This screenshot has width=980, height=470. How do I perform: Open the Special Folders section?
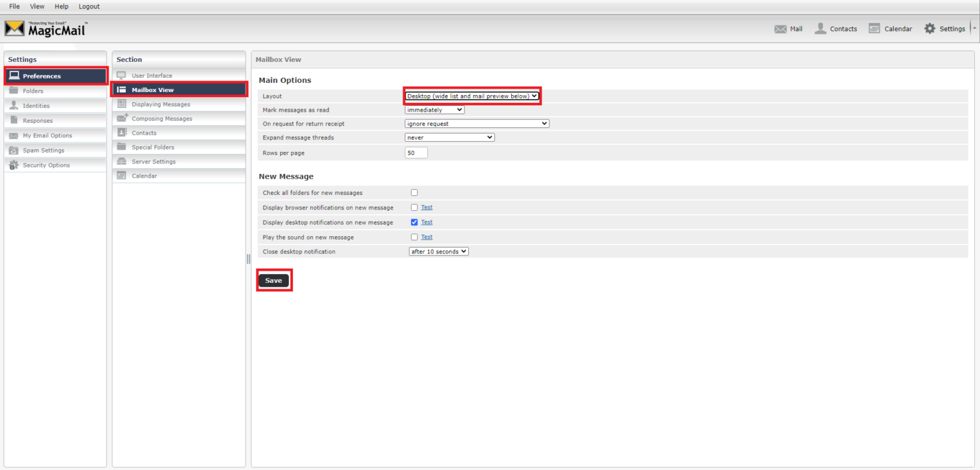154,147
